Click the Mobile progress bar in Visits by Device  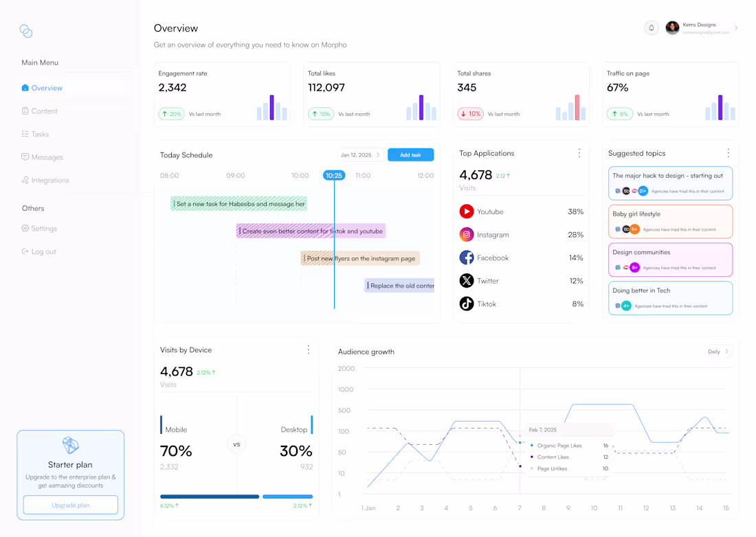209,496
